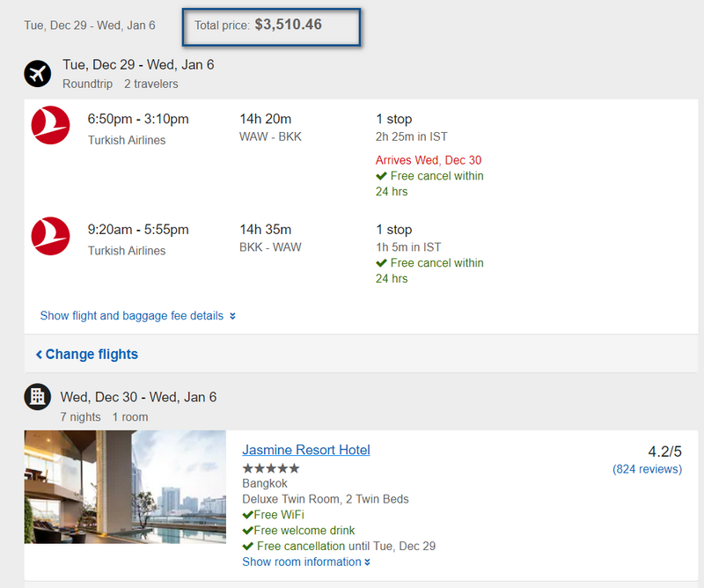Click the five-star rating of the hotel
The image size is (704, 588).
(271, 468)
